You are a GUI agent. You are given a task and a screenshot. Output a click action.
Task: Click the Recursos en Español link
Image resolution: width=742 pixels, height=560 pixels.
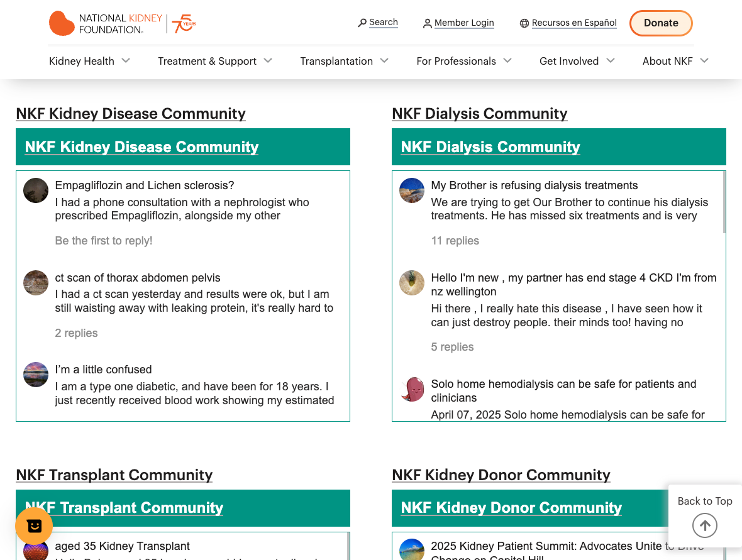pyautogui.click(x=575, y=23)
